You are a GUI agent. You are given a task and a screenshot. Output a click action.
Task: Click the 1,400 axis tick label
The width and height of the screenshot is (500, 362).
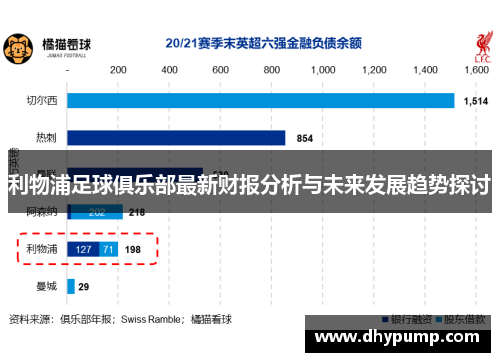pos(425,70)
